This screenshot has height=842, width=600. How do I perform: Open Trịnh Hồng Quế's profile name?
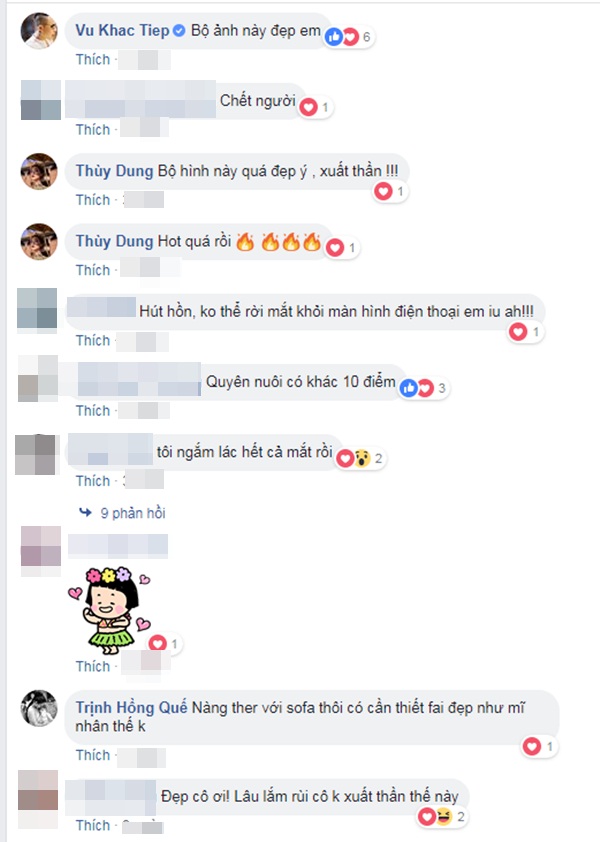pyautogui.click(x=131, y=708)
